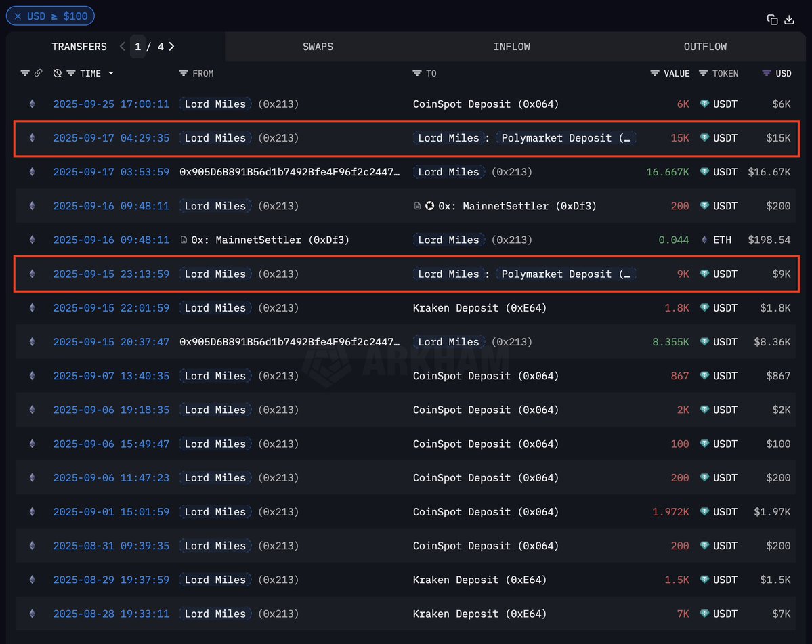Click the copy icon above the table
The image size is (812, 644).
(x=772, y=20)
